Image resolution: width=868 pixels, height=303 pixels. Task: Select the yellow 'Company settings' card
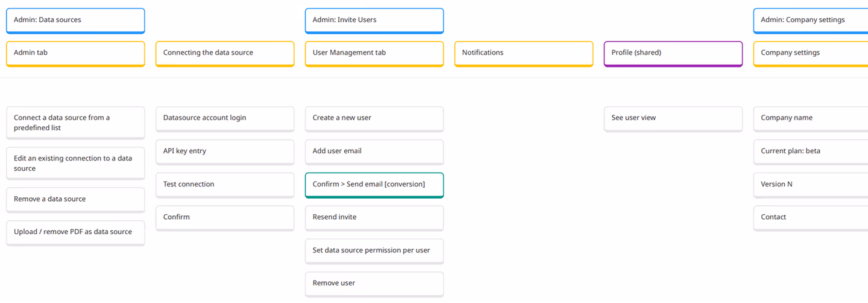coord(811,54)
